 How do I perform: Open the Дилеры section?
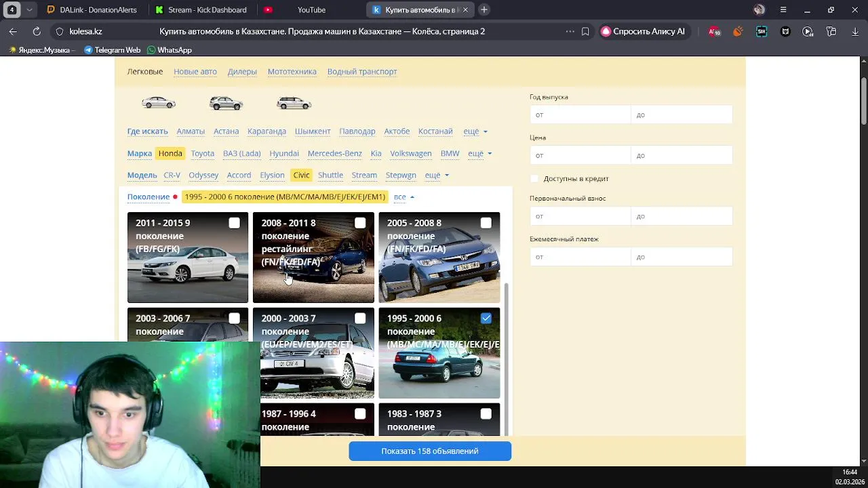point(242,71)
